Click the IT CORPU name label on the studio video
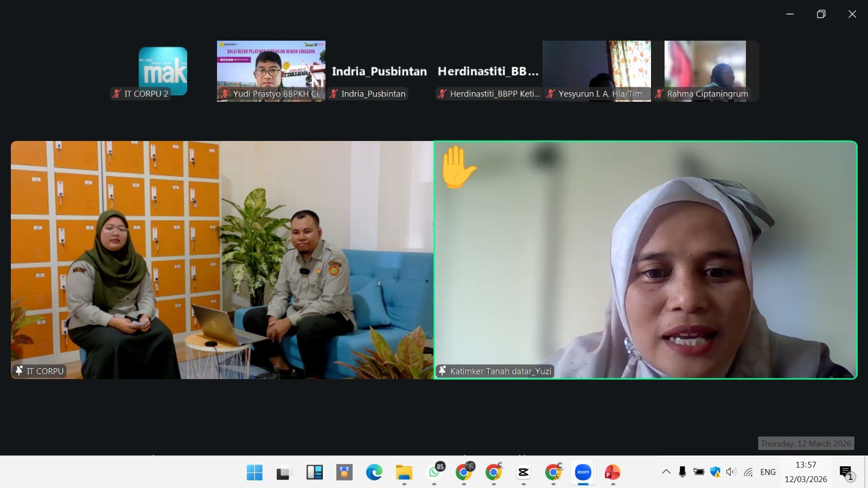Image resolution: width=868 pixels, height=488 pixels. click(x=44, y=371)
